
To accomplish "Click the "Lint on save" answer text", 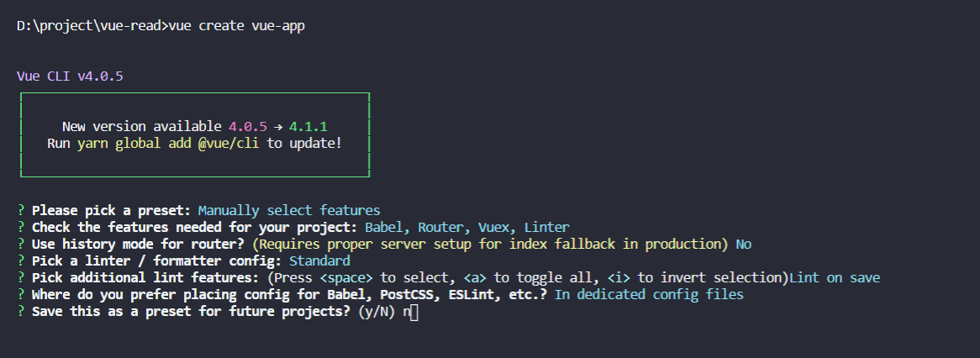I will pyautogui.click(x=835, y=277).
